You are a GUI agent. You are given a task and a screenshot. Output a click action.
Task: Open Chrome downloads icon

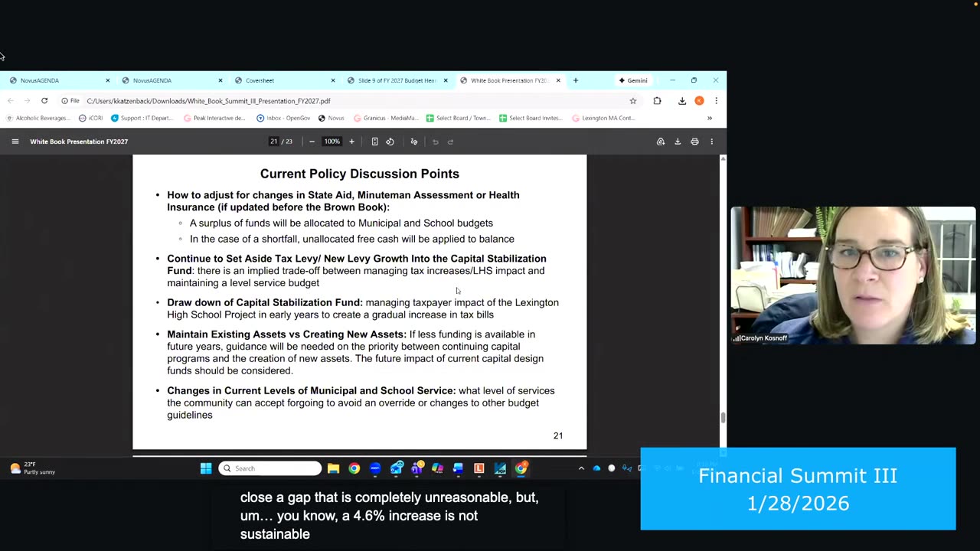[682, 101]
